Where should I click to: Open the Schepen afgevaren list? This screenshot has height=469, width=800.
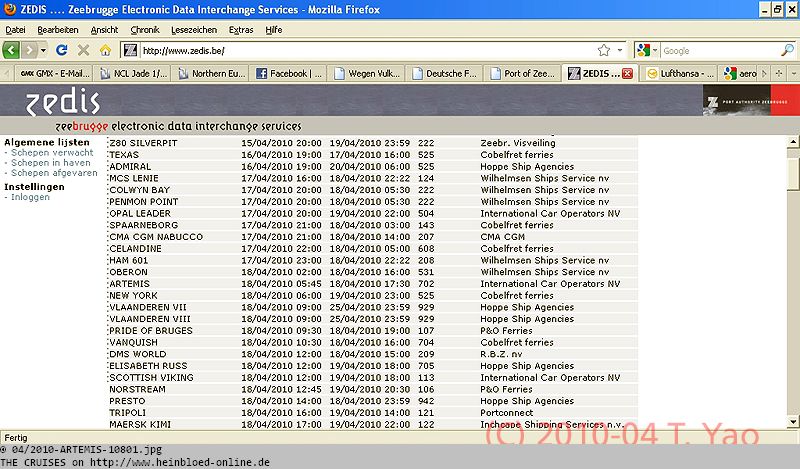(54, 173)
